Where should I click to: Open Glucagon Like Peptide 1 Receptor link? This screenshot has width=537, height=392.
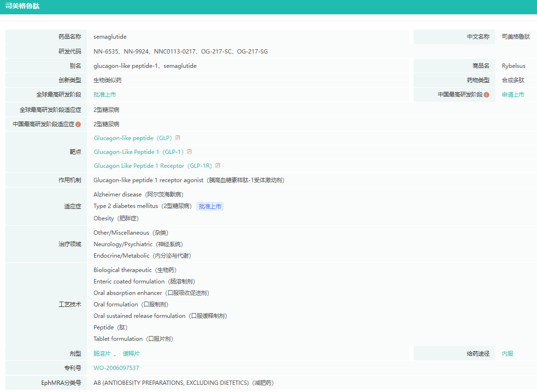(x=153, y=166)
